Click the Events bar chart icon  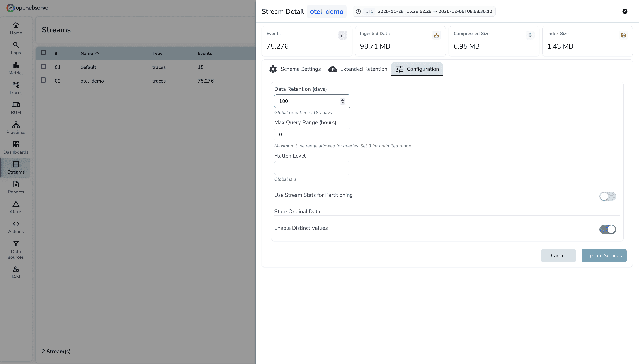343,35
